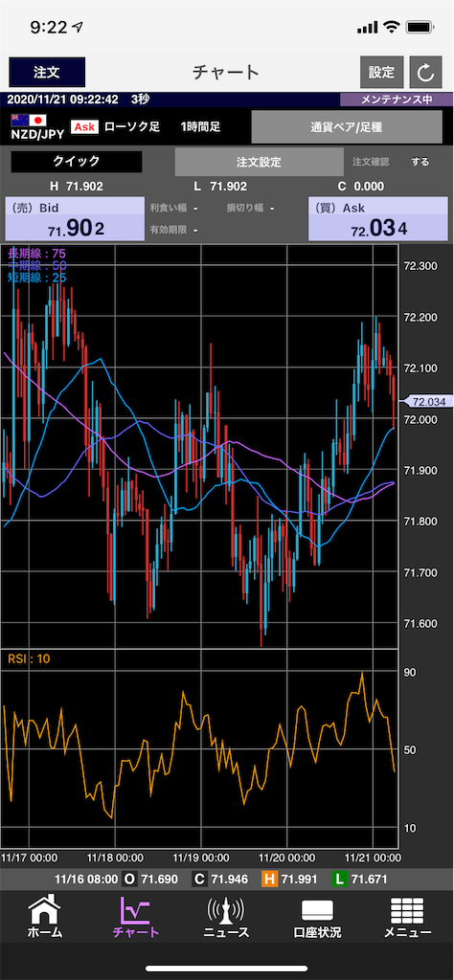454x980 pixels.
Task: Select the クイック order mode
Action: point(77,161)
